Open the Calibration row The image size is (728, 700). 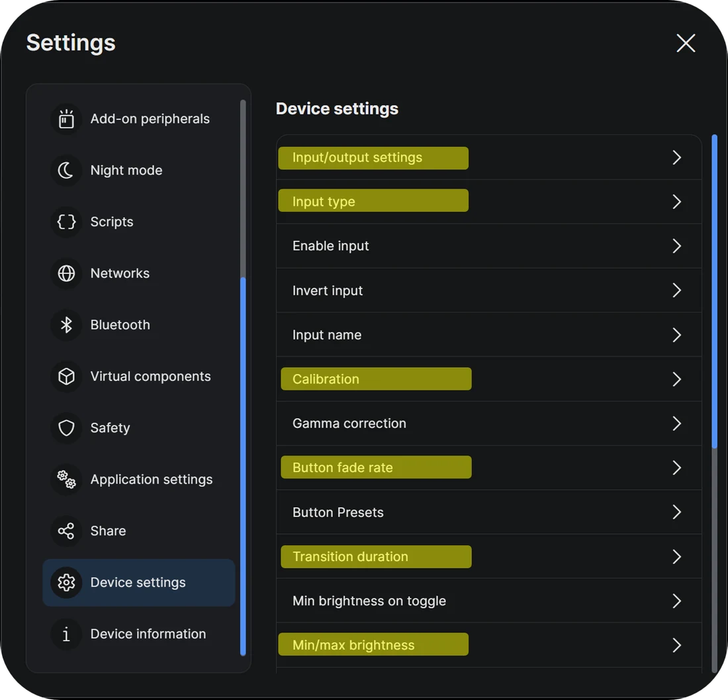(x=489, y=379)
